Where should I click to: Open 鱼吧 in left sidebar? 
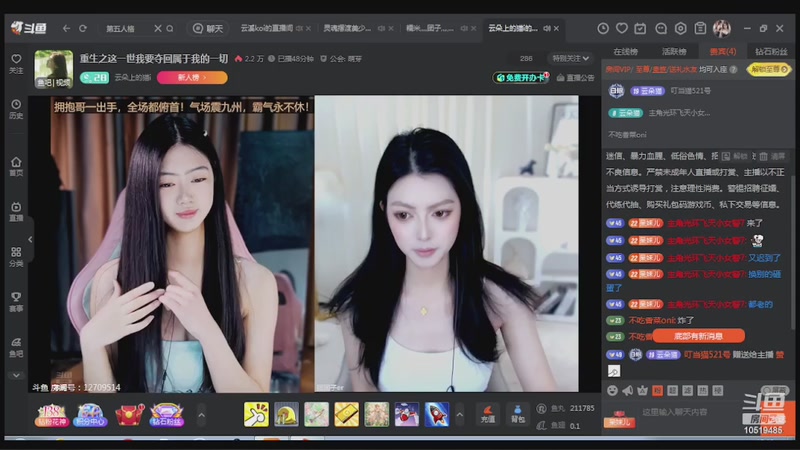(x=16, y=347)
